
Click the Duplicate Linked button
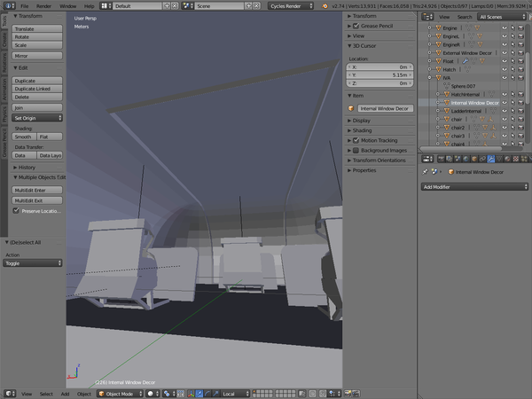click(x=37, y=89)
